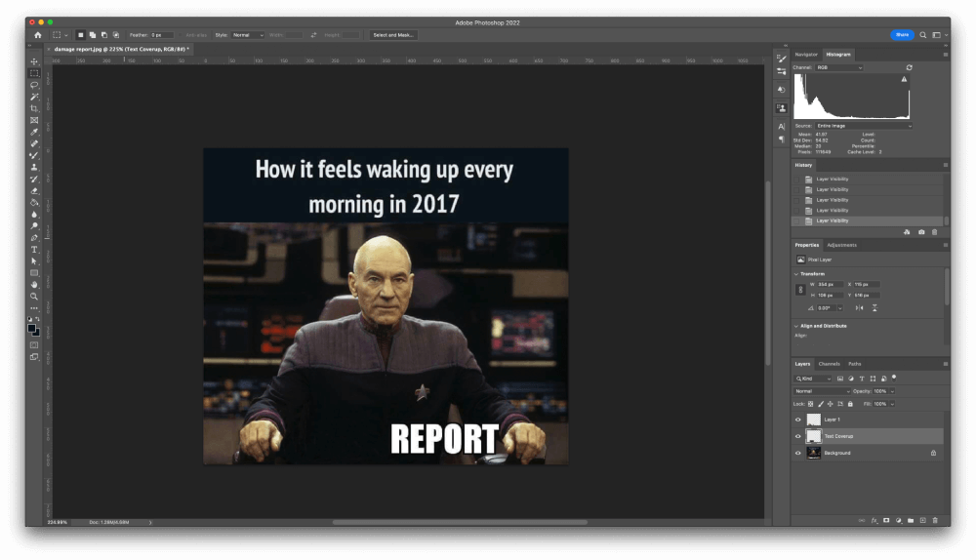Hide the Background layer
Screen dimensions: 976x560
point(798,453)
